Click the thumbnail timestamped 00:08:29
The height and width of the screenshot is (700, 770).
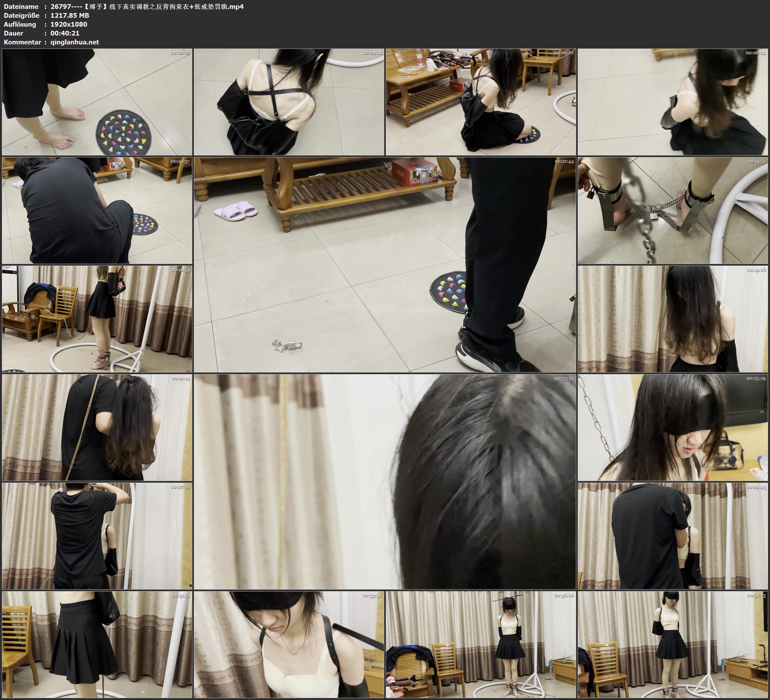point(673,102)
